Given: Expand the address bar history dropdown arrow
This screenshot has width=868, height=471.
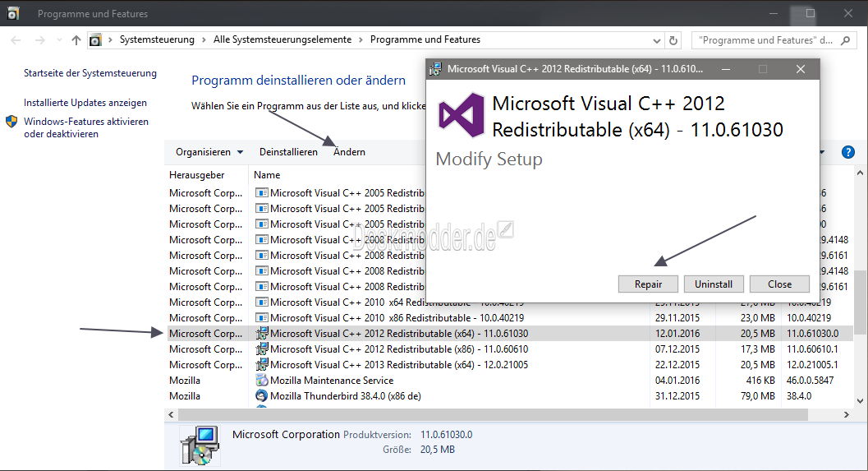Looking at the screenshot, I should pyautogui.click(x=656, y=40).
